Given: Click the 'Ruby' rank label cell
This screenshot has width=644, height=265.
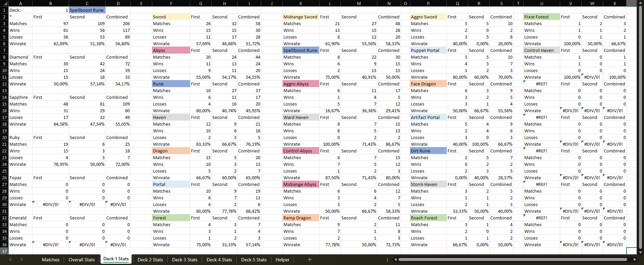Looking at the screenshot, I should click(20, 137).
